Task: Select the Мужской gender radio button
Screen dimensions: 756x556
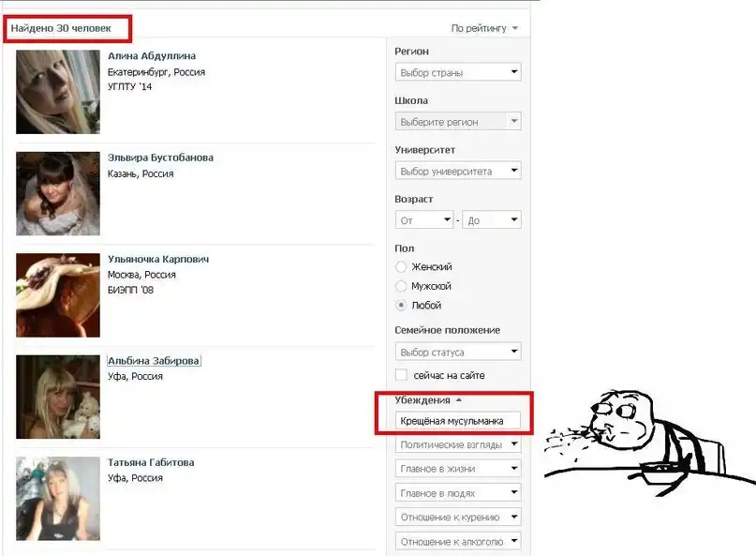Action: point(402,286)
